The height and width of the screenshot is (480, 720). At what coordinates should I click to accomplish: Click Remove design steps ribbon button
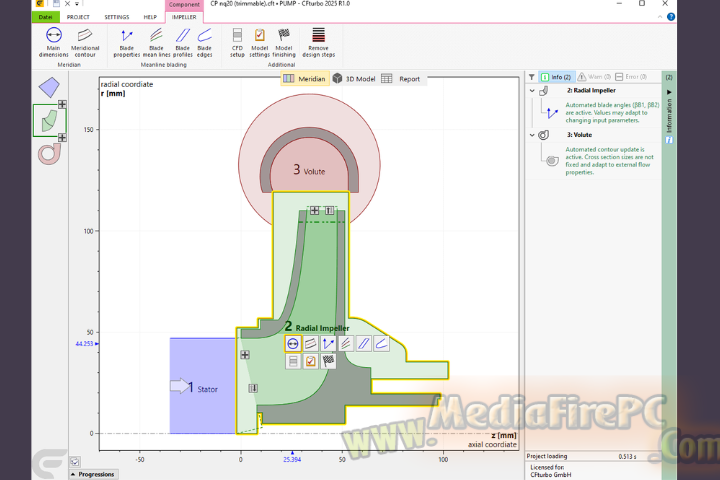pyautogui.click(x=318, y=42)
